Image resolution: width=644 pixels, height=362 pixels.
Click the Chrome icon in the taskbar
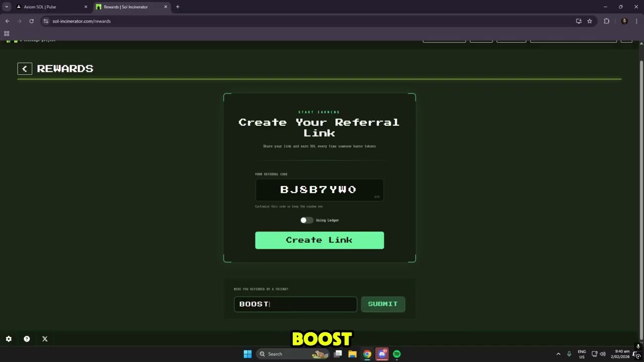coord(367,354)
